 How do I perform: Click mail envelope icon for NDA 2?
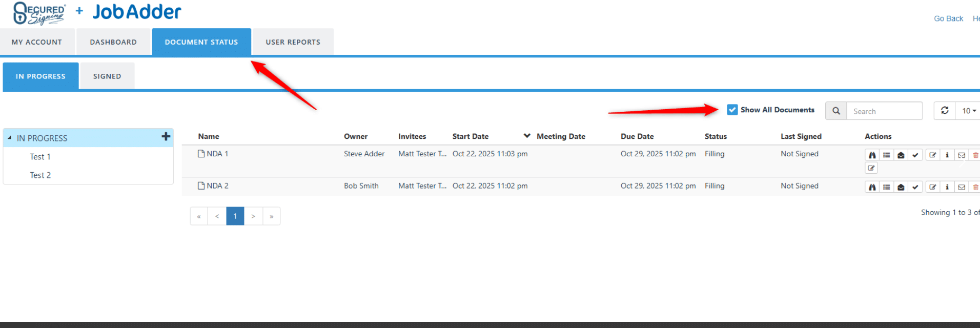click(961, 188)
